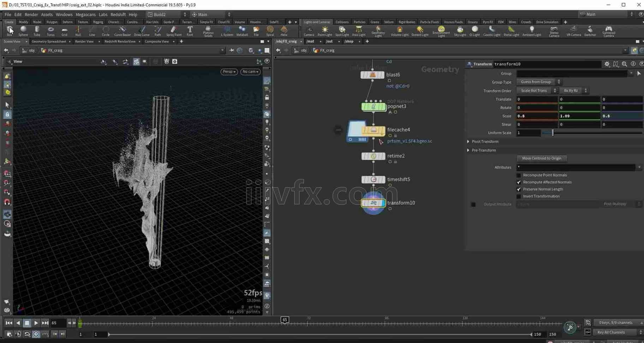Screen dimensions: 644x343
Task: Add a Spot Light from the shelf
Action: pos(342,31)
